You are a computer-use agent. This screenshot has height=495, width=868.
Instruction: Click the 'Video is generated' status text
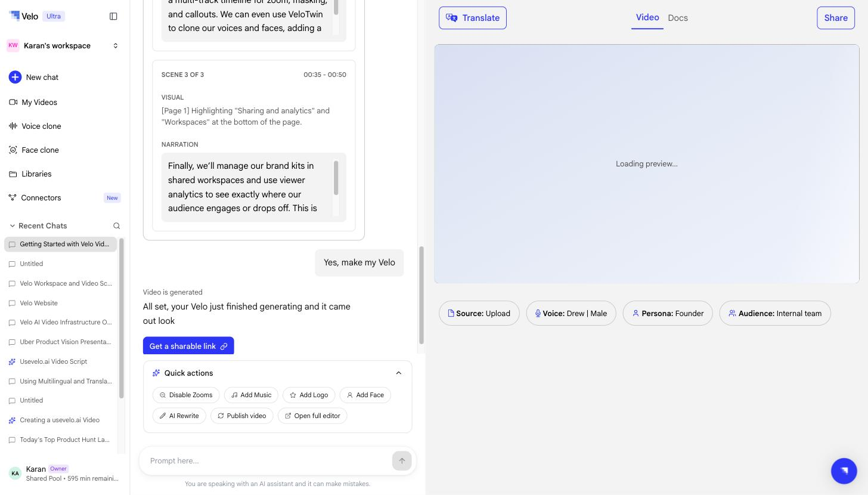pyautogui.click(x=173, y=292)
